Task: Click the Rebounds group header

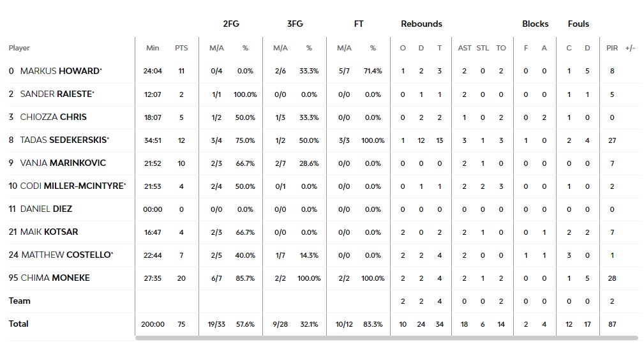Action: click(x=421, y=24)
